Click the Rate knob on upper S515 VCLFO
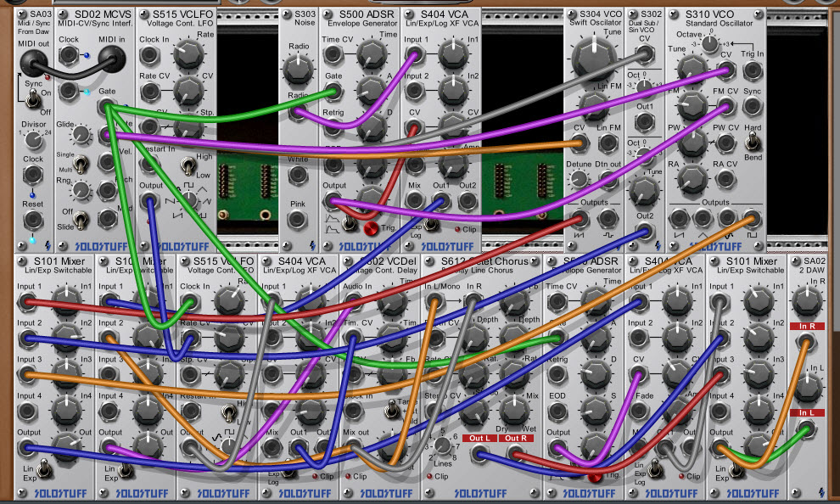This screenshot has width=840, height=504. pos(188,54)
